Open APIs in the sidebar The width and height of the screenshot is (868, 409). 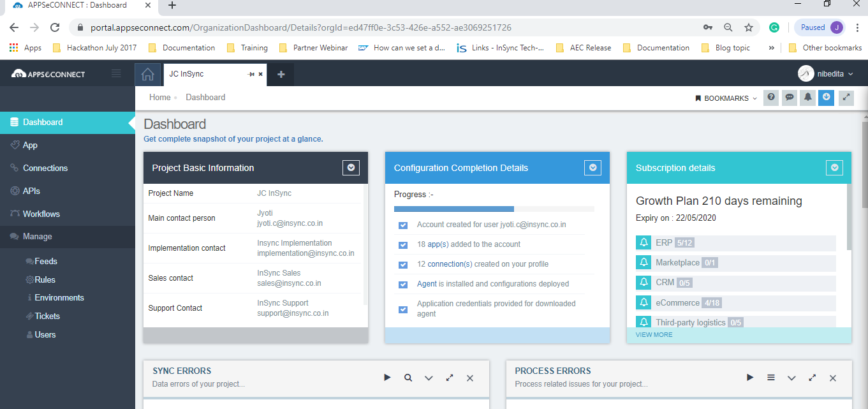pos(68,191)
